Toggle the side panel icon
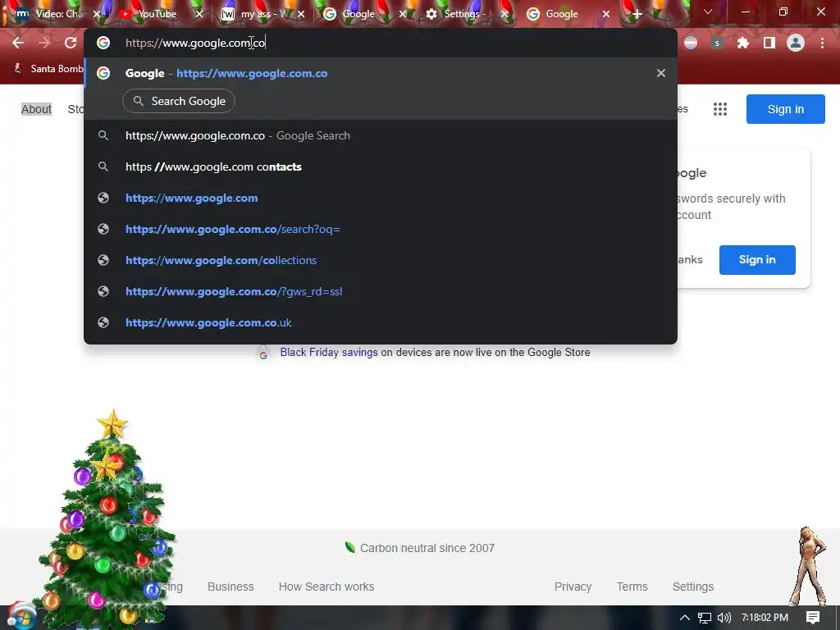This screenshot has width=840, height=630. click(769, 43)
